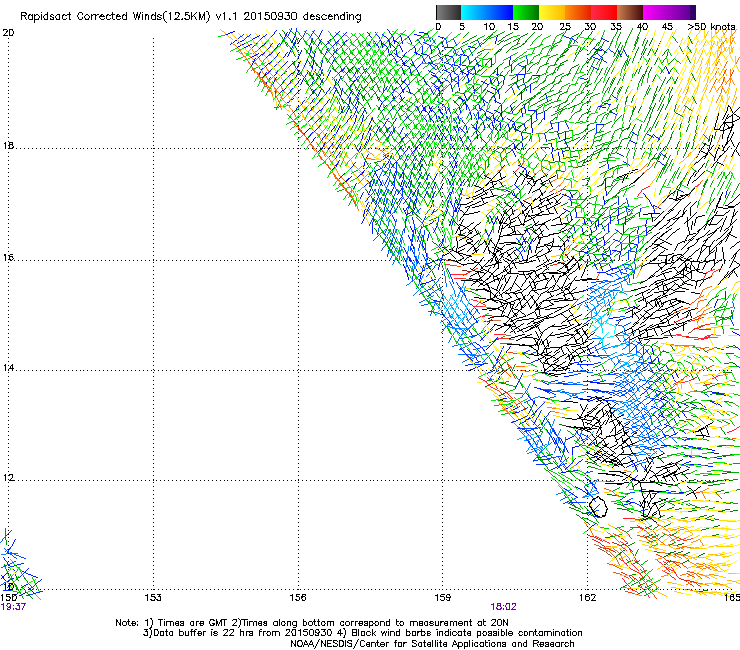The image size is (740, 650).
Task: Click the legend scale label '35'
Action: (x=616, y=27)
